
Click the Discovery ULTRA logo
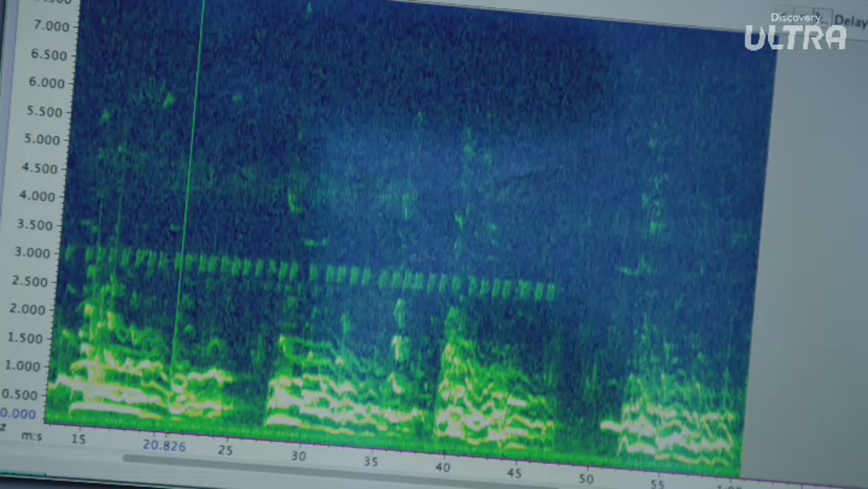click(x=795, y=33)
